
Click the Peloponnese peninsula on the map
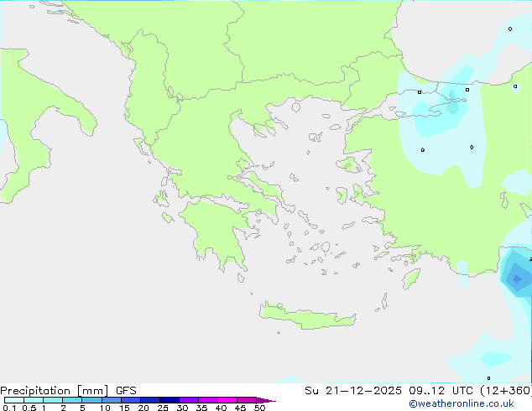217,231
